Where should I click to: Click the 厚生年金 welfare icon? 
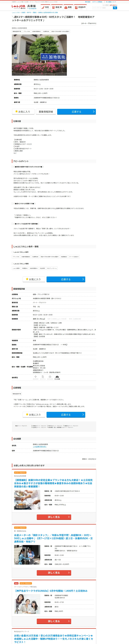[43, 377]
